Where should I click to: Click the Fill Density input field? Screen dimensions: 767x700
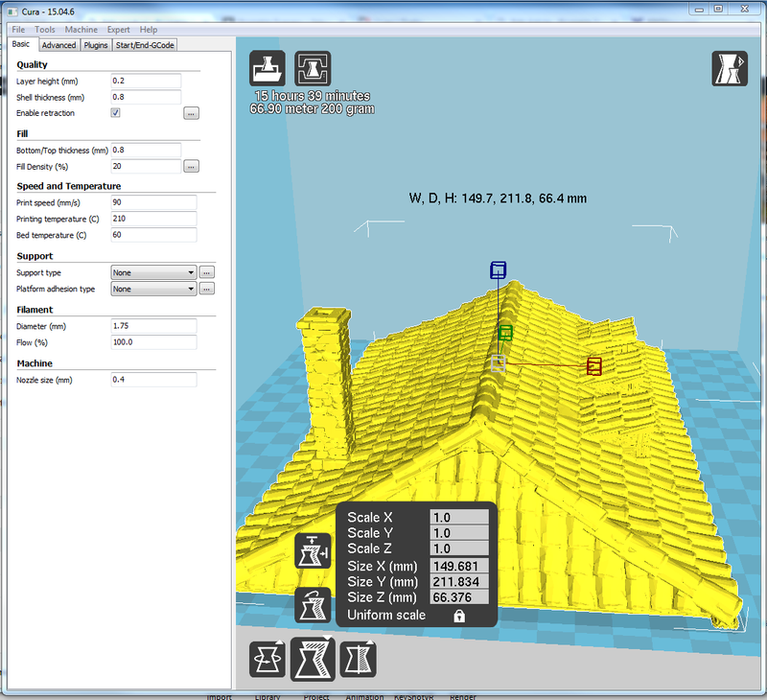146,166
